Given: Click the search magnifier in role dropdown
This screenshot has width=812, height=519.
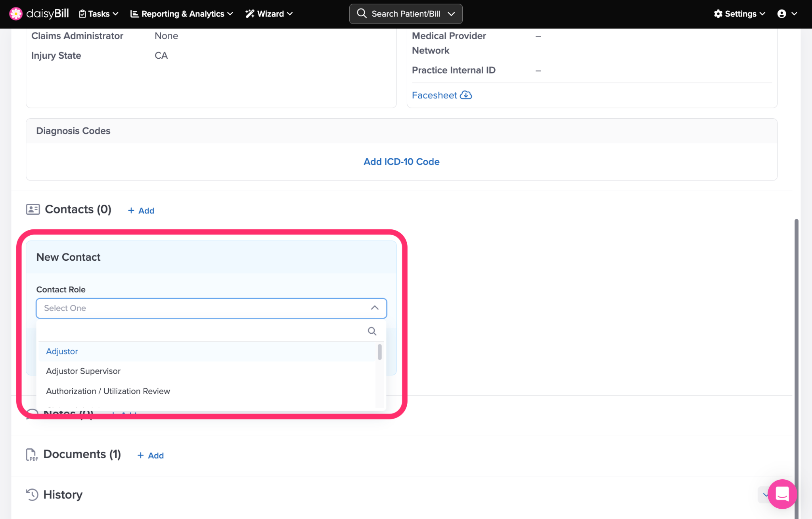Looking at the screenshot, I should pyautogui.click(x=372, y=331).
